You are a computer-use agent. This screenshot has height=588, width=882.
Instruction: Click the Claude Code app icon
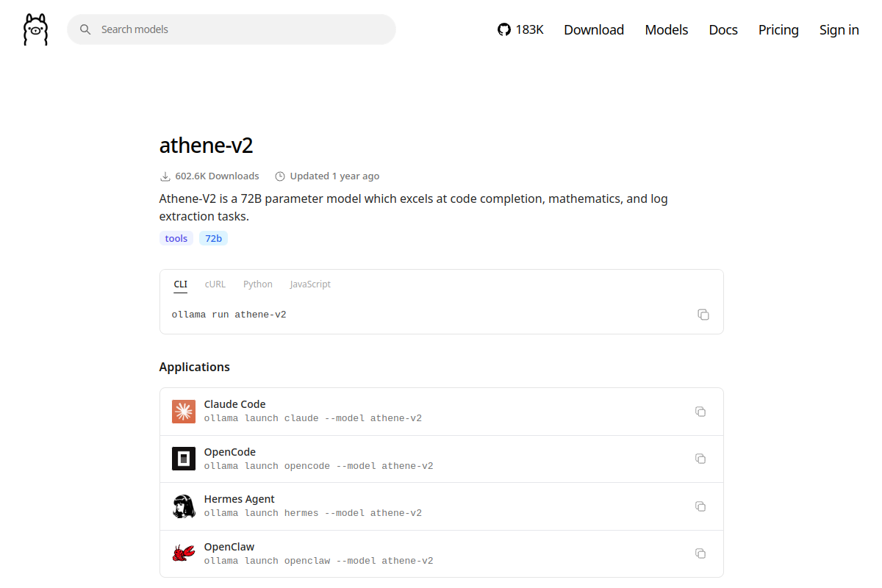[184, 412]
